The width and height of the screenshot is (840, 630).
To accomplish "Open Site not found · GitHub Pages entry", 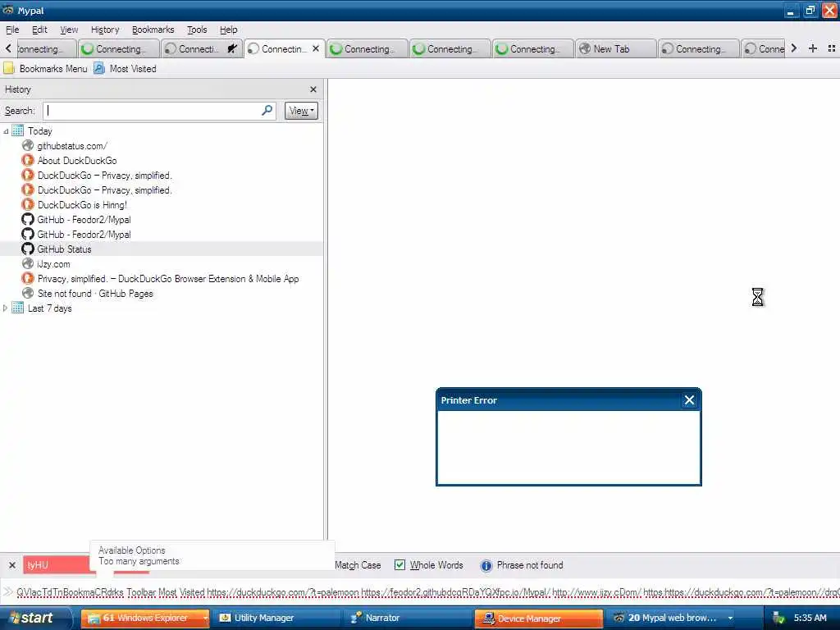I will pos(95,294).
